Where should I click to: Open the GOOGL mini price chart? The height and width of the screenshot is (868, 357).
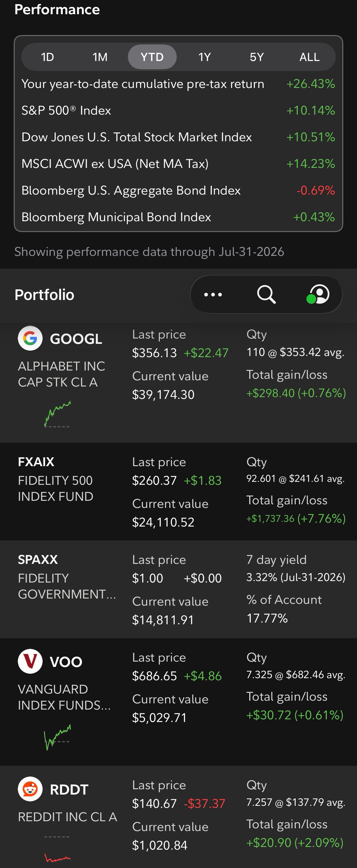(x=57, y=414)
